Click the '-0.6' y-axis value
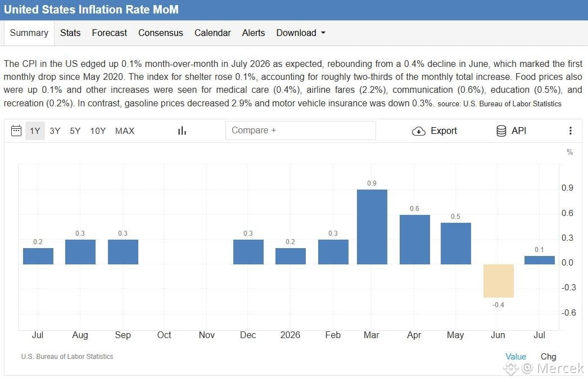Screen dimensions: 588x382 pos(568,312)
